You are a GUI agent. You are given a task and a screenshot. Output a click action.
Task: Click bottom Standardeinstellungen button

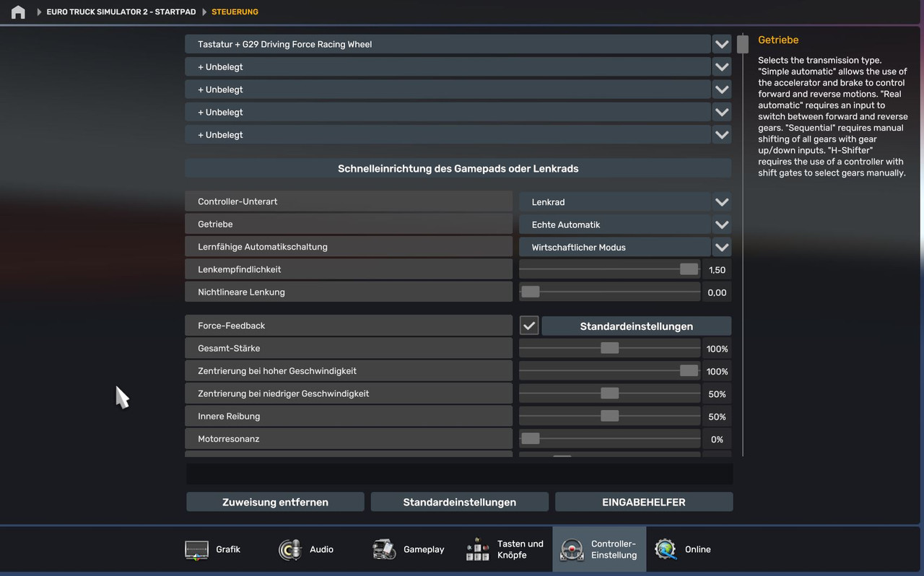459,502
